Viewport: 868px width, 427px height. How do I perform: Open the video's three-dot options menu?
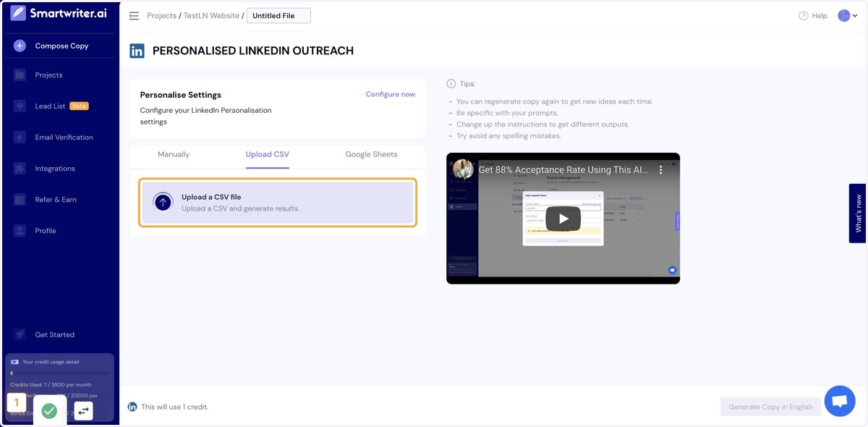point(660,170)
